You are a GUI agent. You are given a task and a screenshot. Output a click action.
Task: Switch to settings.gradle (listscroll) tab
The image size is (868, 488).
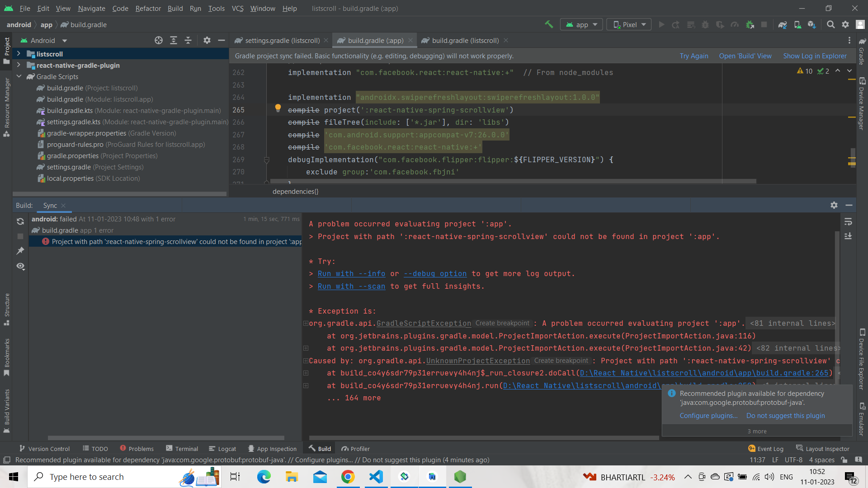282,40
